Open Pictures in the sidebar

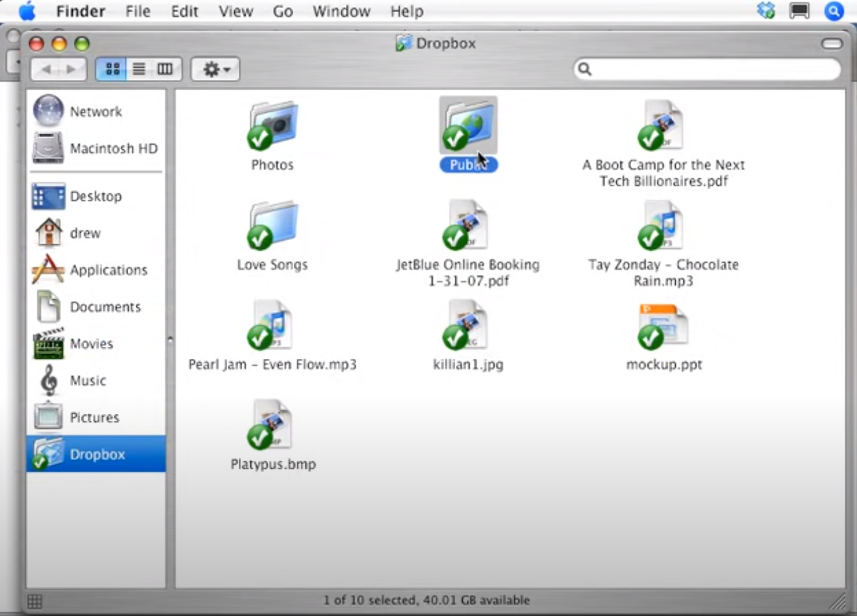96,417
